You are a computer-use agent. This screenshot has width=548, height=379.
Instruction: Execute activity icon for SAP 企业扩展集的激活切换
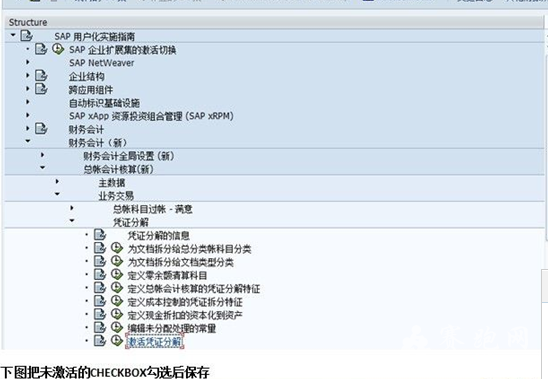(x=58, y=49)
